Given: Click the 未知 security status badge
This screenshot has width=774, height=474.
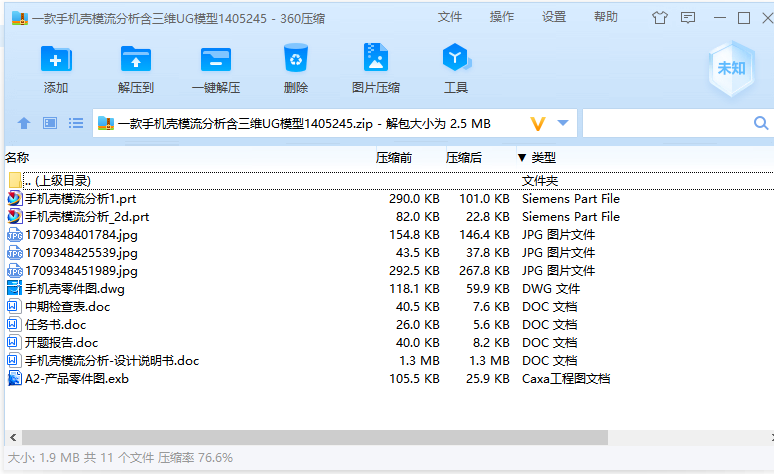Looking at the screenshot, I should [x=731, y=68].
